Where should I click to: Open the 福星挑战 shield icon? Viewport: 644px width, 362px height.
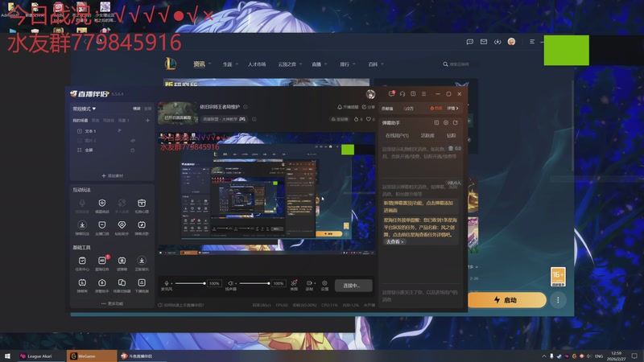(x=102, y=204)
